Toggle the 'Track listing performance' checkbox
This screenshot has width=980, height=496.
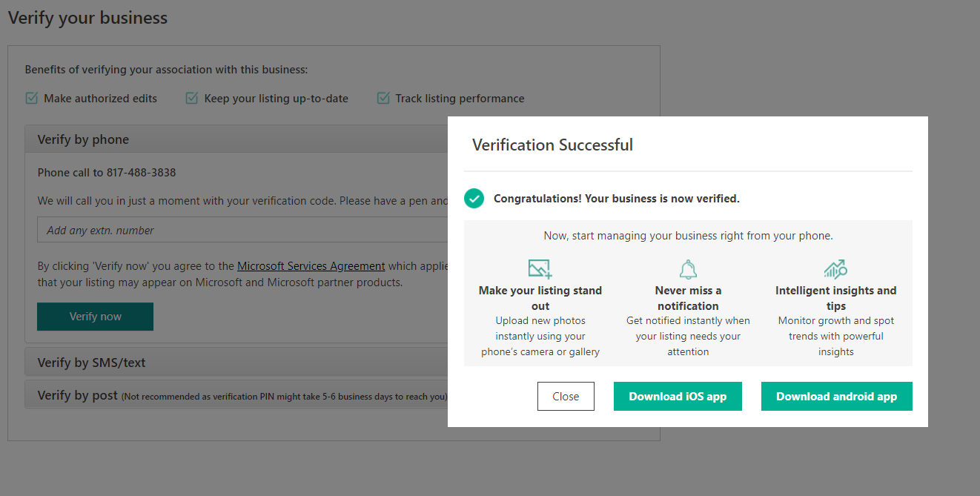click(x=383, y=98)
